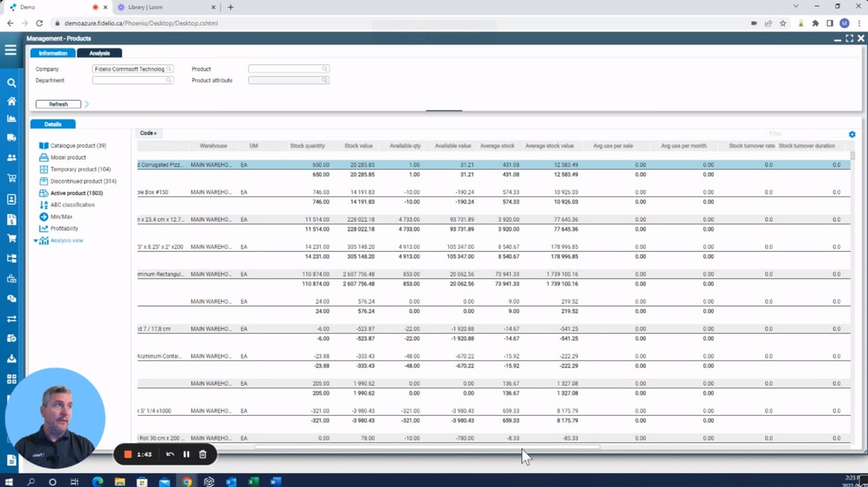The width and height of the screenshot is (868, 487).
Task: Open the sidebar search magnifier
Action: pos(11,83)
